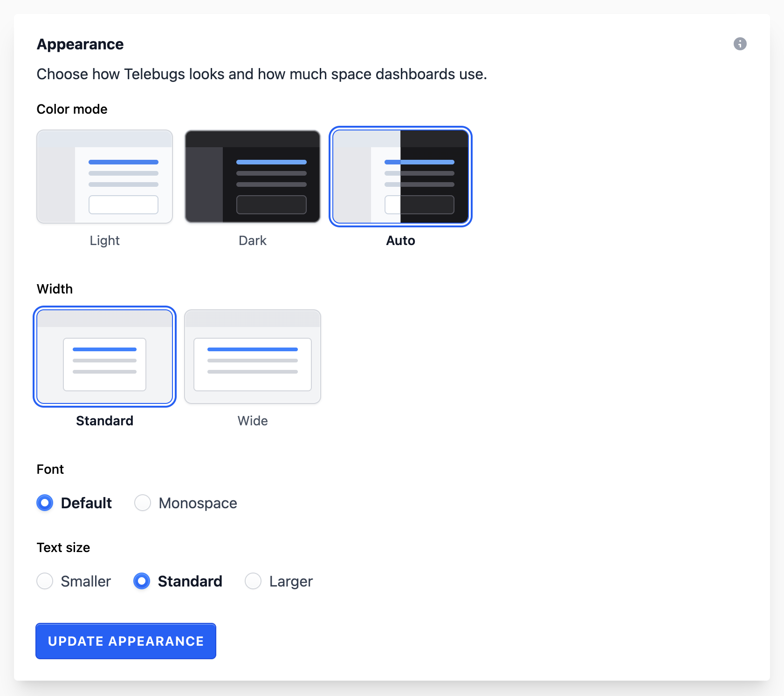Choose the Larger text size radio
This screenshot has height=696, width=784.
click(x=253, y=581)
